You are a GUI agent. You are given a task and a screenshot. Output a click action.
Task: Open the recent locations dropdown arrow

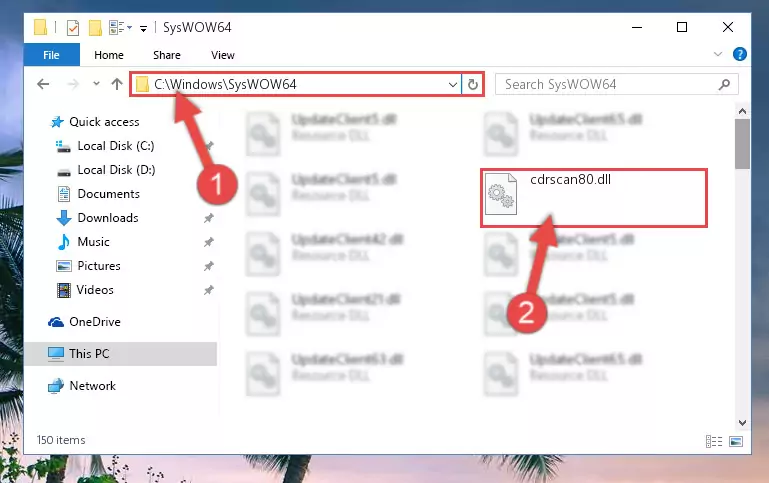pyautogui.click(x=96, y=84)
